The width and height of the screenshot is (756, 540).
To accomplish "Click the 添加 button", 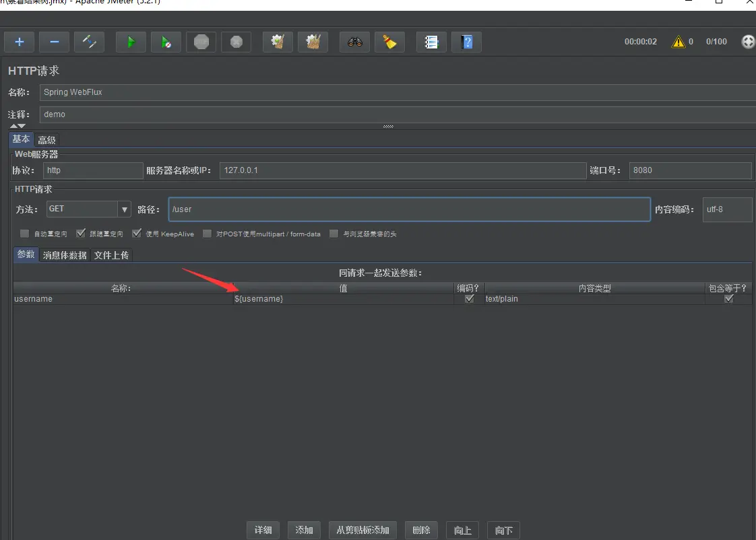I will 304,530.
